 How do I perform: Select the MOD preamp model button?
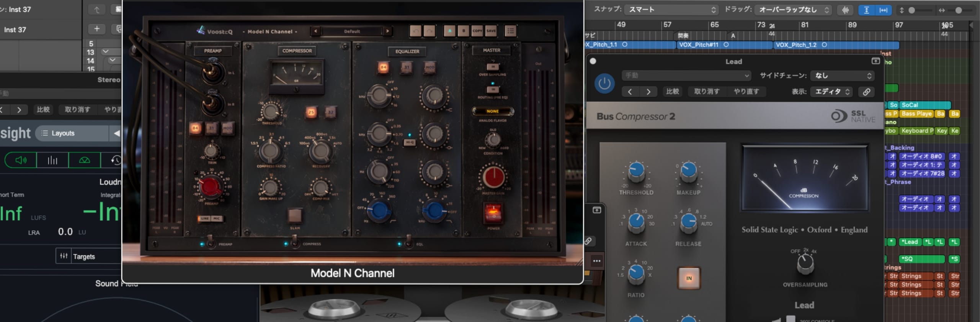[227, 128]
